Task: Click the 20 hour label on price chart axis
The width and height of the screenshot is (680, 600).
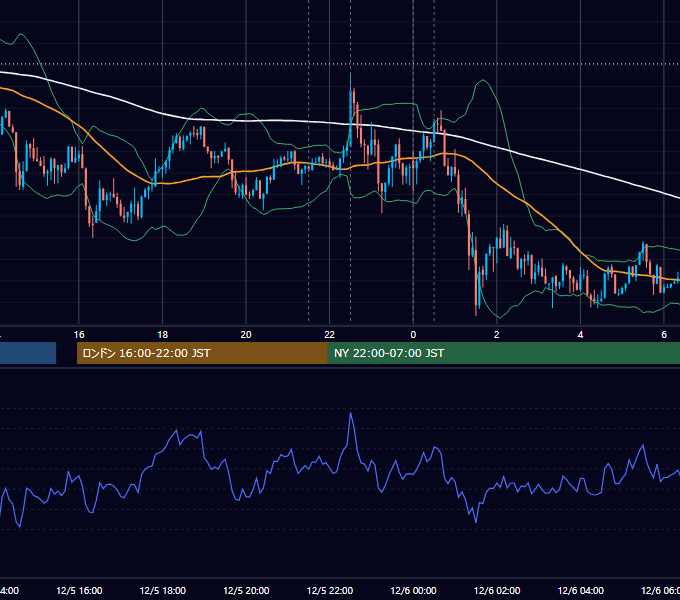Action: point(246,335)
